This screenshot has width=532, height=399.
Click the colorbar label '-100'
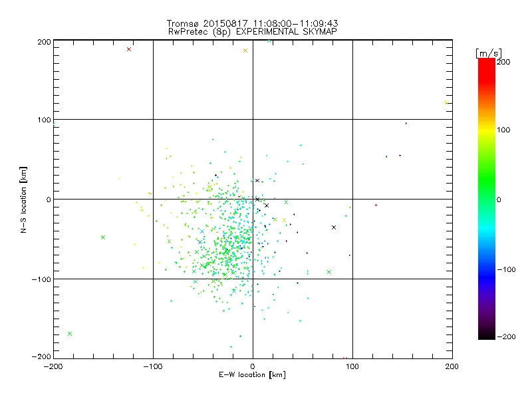coord(506,269)
